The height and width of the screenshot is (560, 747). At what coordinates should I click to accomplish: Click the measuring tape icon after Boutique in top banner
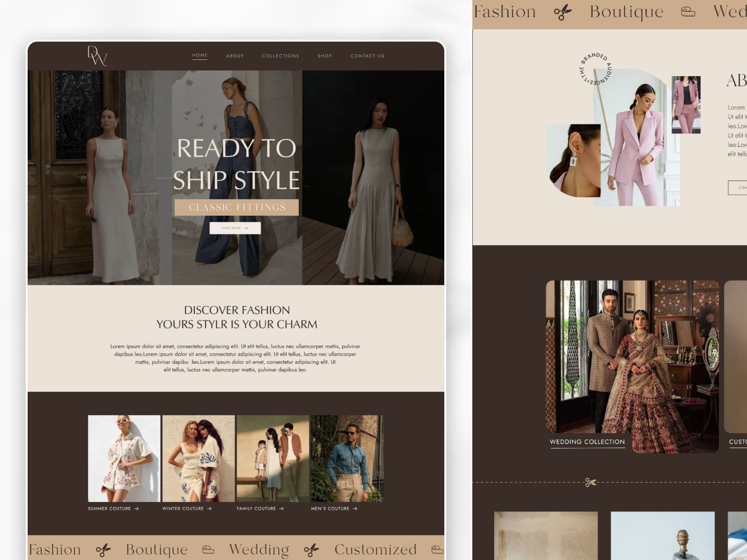coord(688,12)
